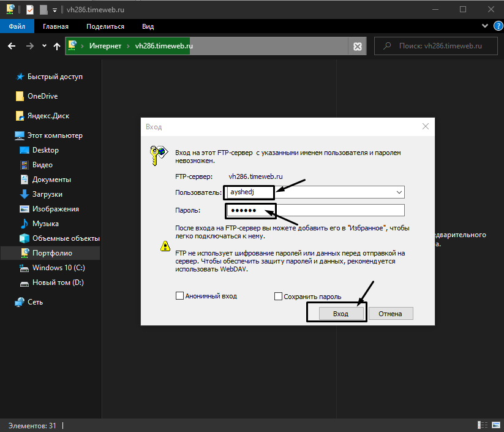Viewport: 504px width, 432px height.
Task: Click the OneDrive folder icon in sidebar
Action: point(20,96)
